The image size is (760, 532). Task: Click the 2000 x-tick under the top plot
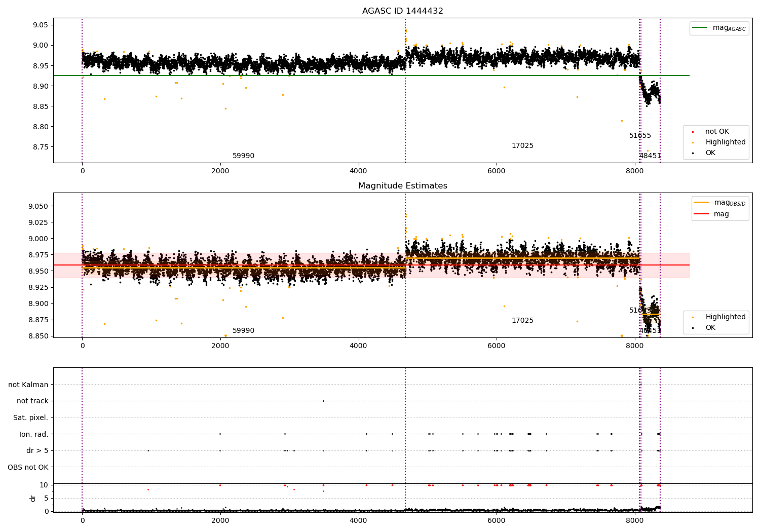coord(220,171)
